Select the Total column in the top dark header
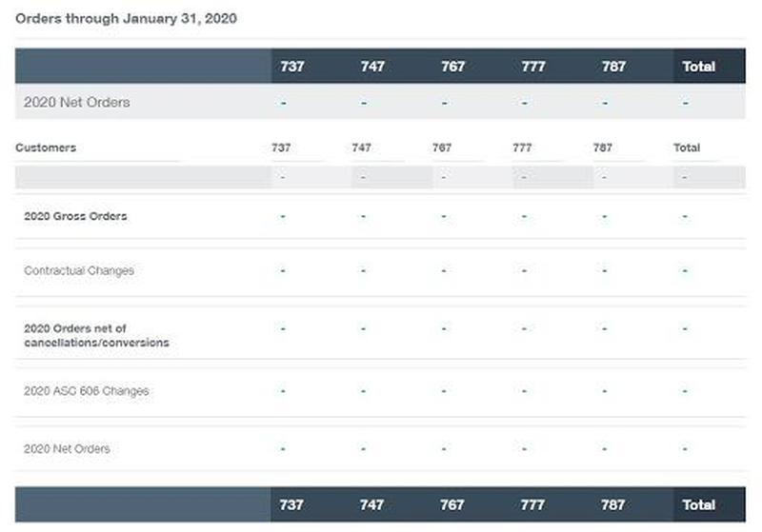The width and height of the screenshot is (762, 532). [699, 67]
